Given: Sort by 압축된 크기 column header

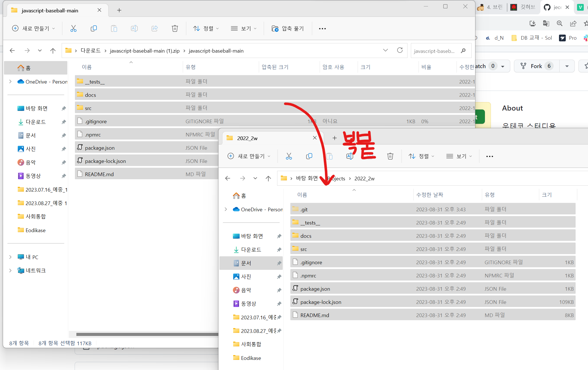Looking at the screenshot, I should [275, 67].
